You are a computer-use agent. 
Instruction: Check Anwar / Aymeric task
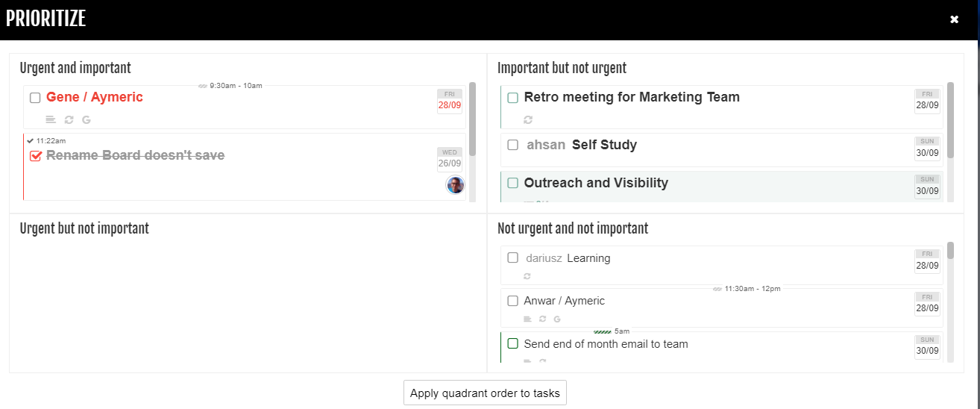tap(512, 301)
